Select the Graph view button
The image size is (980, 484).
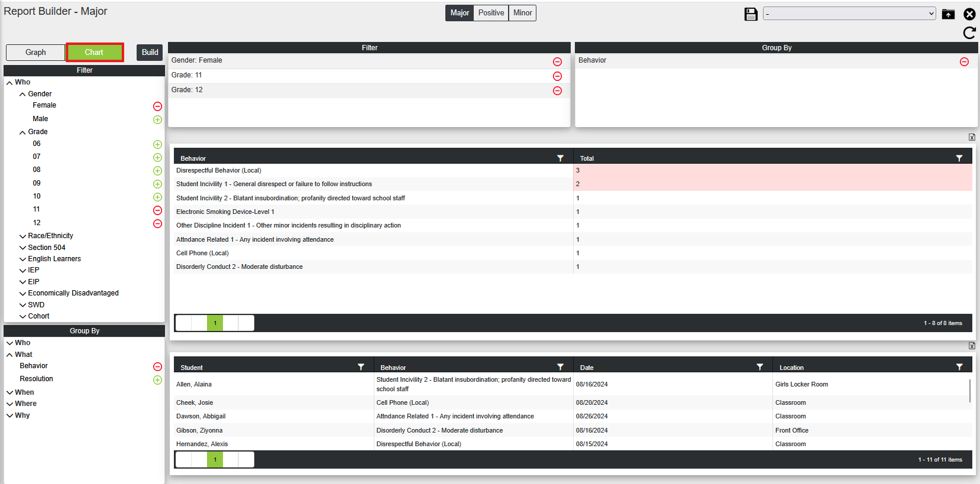point(35,53)
